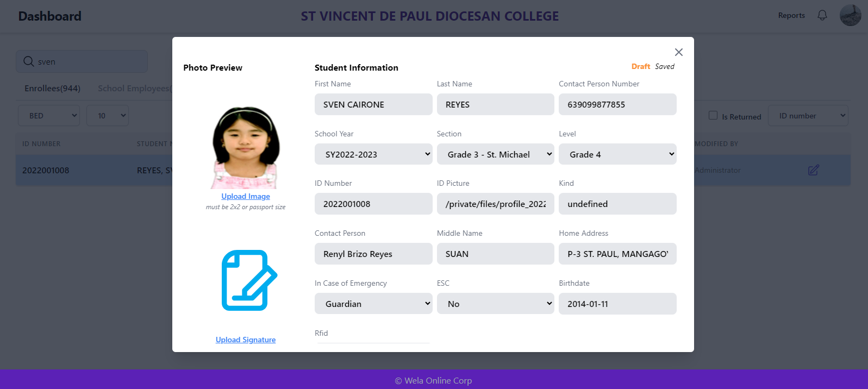Open the page size dropdown showing 10
868x389 pixels.
point(108,116)
